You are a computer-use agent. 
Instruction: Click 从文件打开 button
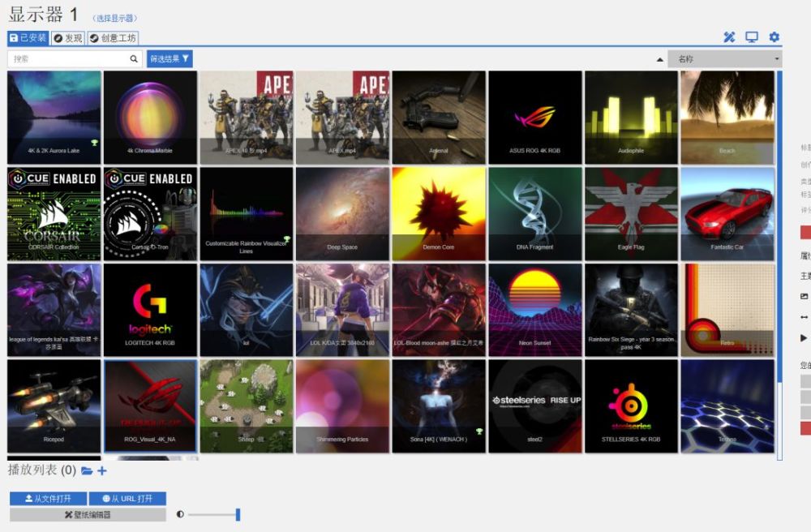[x=48, y=499]
